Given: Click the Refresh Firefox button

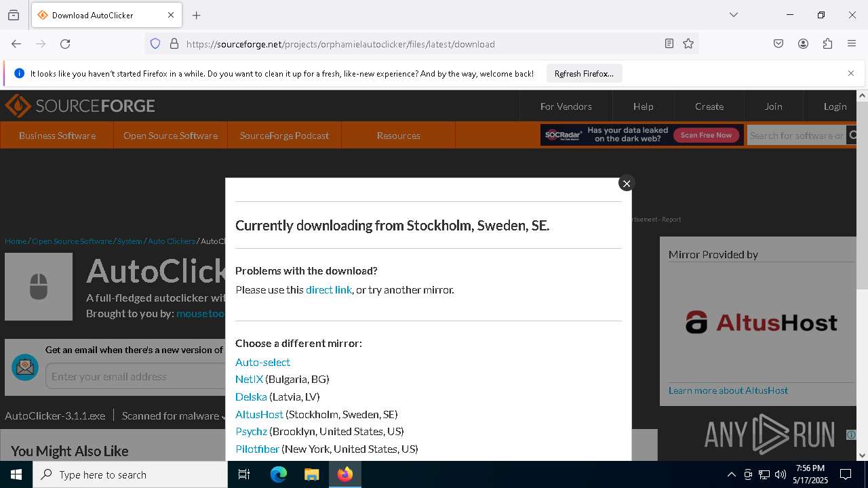Looking at the screenshot, I should coord(584,74).
